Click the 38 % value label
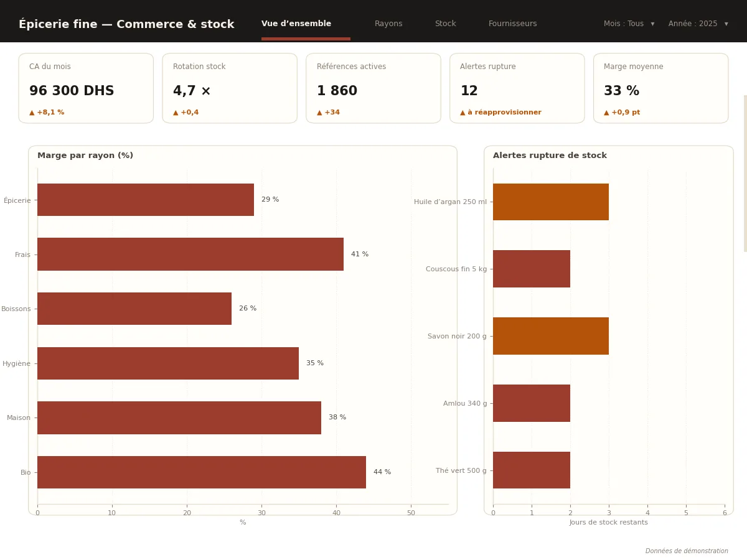747x560 pixels. pyautogui.click(x=337, y=418)
